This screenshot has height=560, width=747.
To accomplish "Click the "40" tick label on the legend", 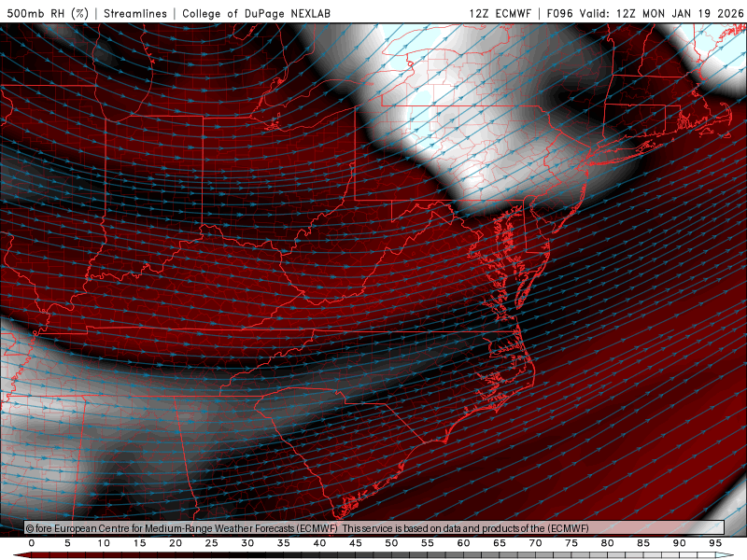I will tap(319, 543).
